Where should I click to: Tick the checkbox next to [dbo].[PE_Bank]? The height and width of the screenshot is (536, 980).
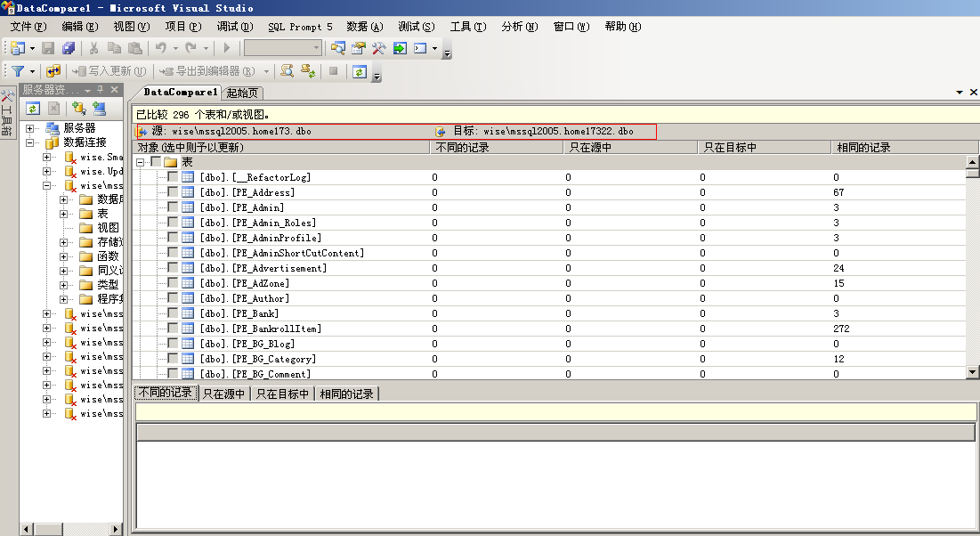pos(173,313)
